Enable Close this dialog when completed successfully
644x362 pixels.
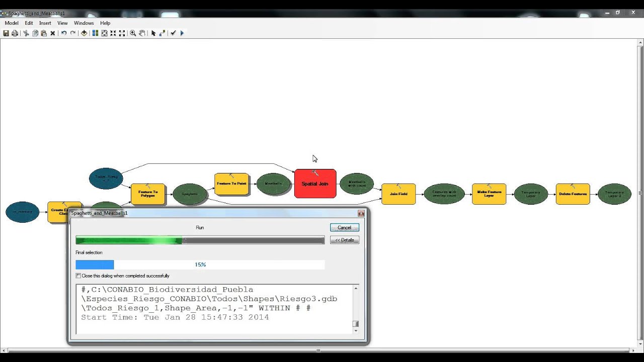78,276
